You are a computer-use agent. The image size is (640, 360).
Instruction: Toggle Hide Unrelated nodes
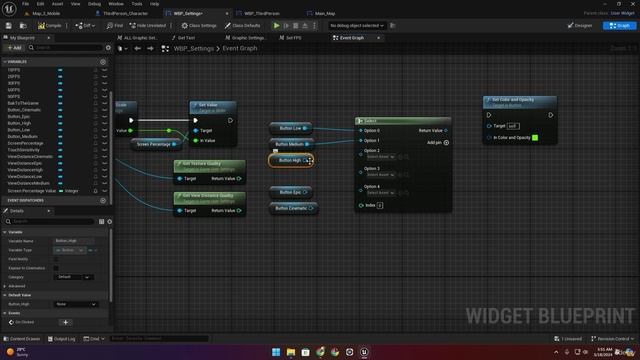tap(148, 26)
